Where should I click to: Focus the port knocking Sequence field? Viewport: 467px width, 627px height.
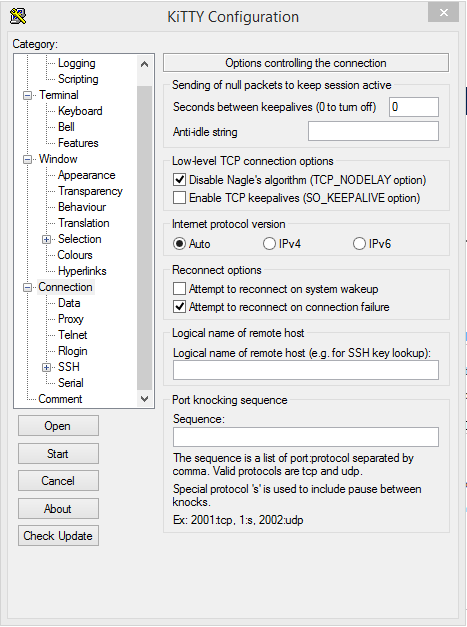306,437
